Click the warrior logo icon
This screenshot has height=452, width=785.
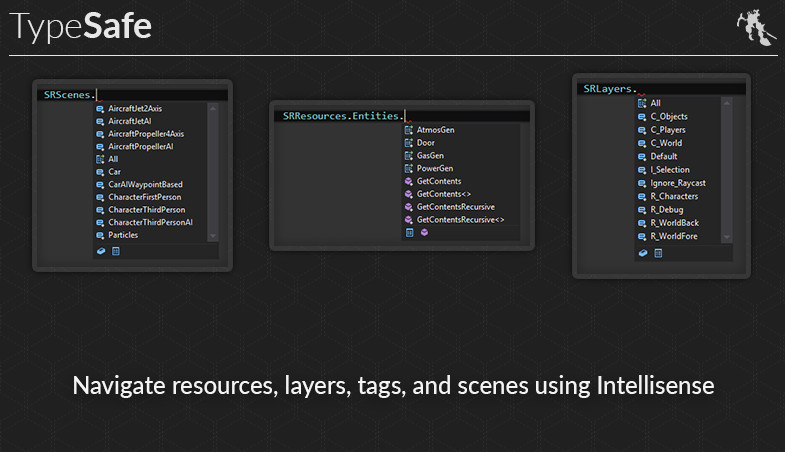tap(755, 28)
